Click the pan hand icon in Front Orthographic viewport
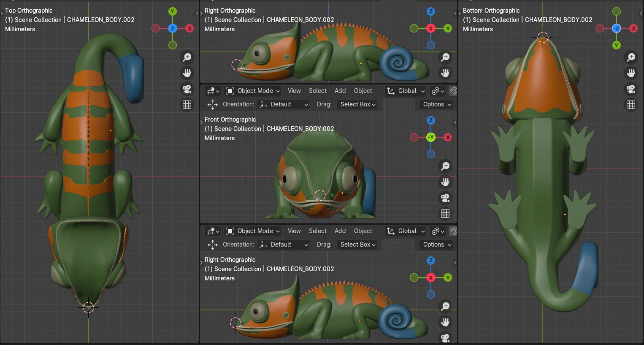644x345 pixels. (x=445, y=182)
